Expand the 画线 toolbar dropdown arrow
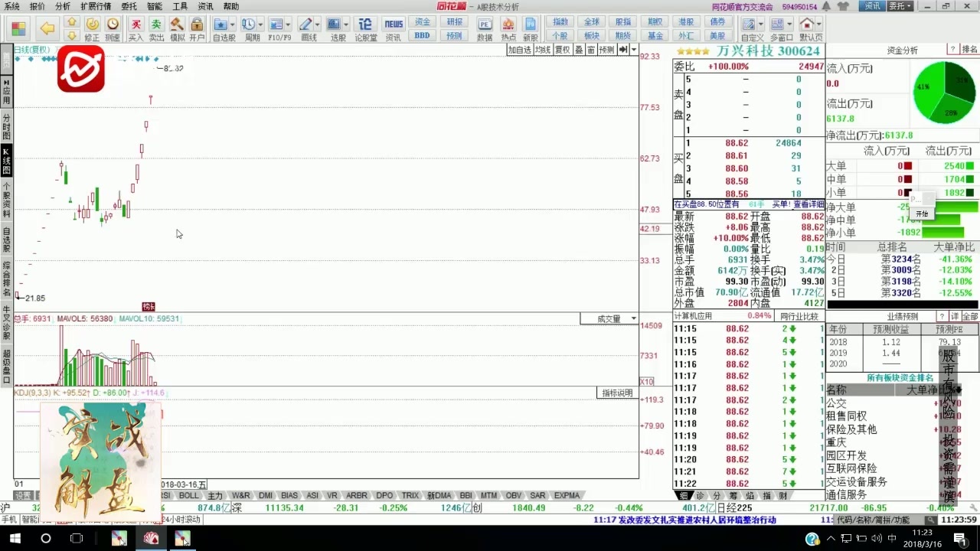The image size is (980, 551). (318, 24)
